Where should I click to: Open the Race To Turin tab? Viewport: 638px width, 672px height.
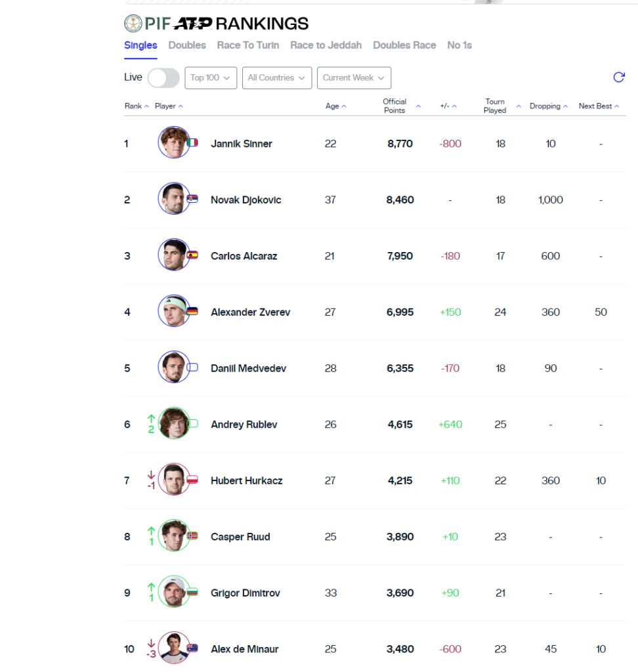tap(248, 45)
